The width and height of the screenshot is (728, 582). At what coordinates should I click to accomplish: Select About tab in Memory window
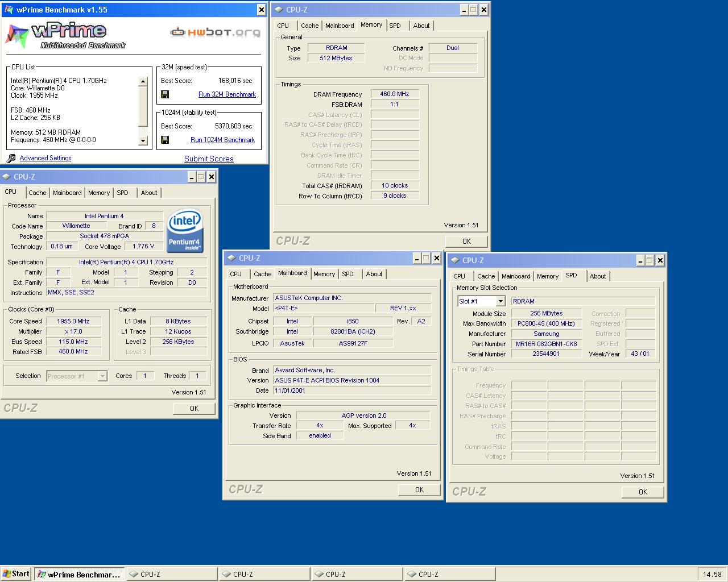[x=421, y=26]
